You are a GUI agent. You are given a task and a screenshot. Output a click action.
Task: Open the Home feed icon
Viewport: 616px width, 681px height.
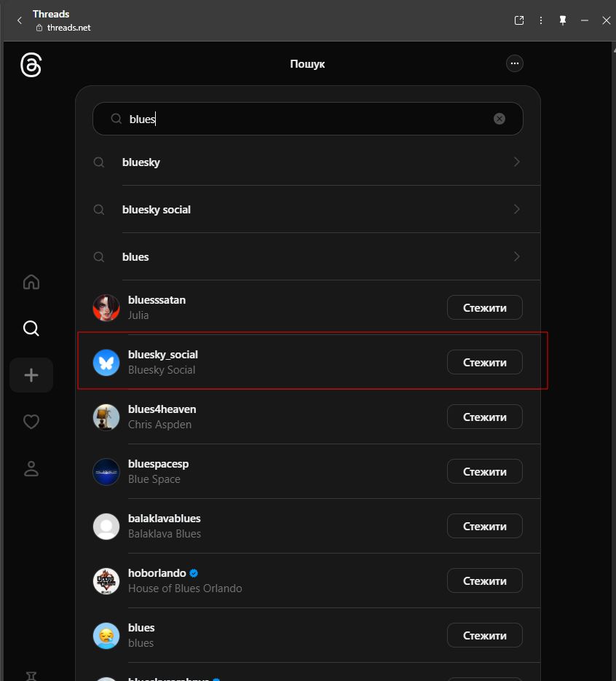[31, 282]
